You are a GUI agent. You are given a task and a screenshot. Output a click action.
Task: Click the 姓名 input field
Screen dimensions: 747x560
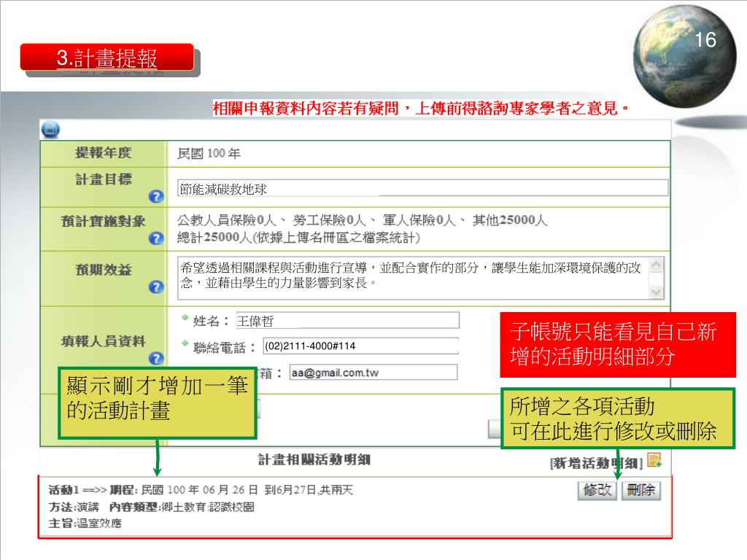tap(348, 321)
